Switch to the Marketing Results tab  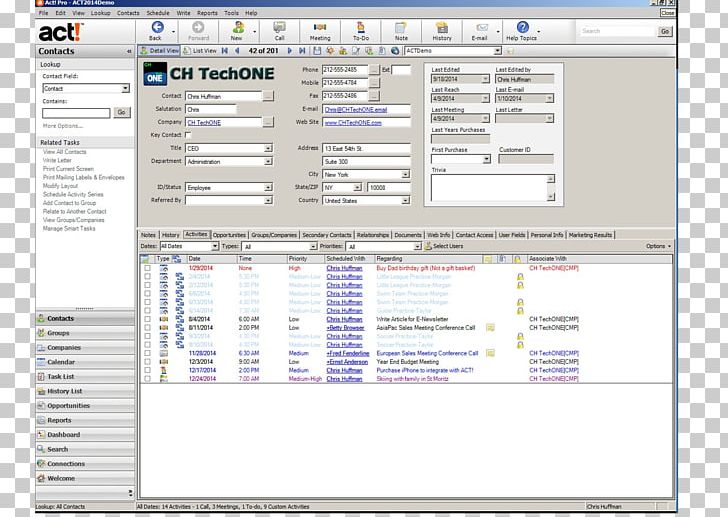[590, 235]
